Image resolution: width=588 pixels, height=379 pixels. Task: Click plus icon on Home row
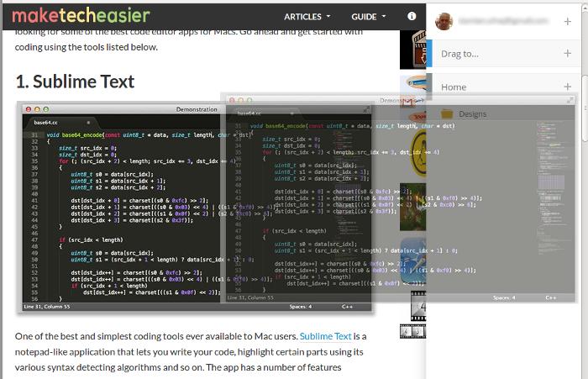567,87
